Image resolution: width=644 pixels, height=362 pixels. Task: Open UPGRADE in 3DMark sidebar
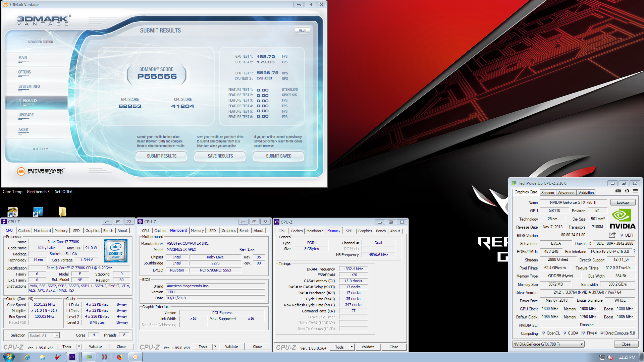pyautogui.click(x=26, y=115)
